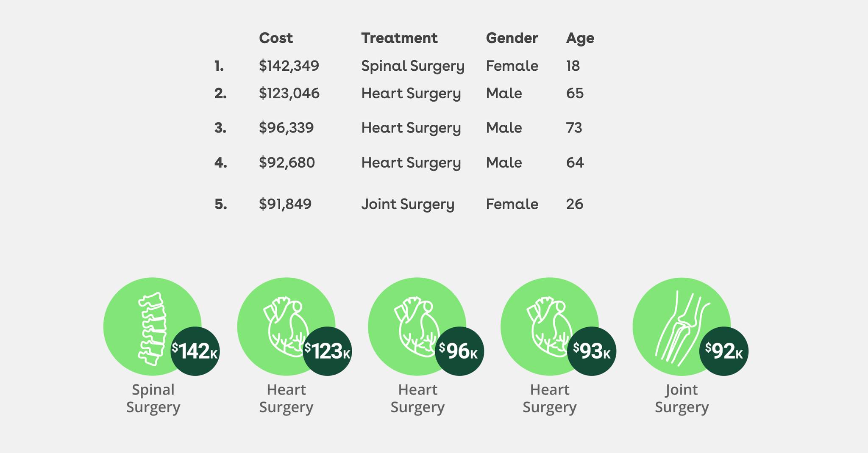Viewport: 868px width, 453px height.
Task: Click the Spinal Surgery treatment entry in row 1
Action: click(x=413, y=66)
